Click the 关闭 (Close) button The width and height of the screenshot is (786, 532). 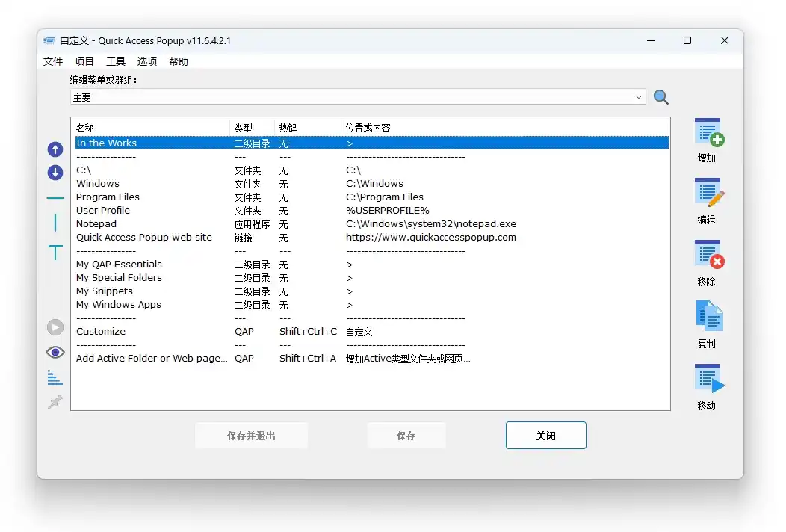pyautogui.click(x=545, y=436)
